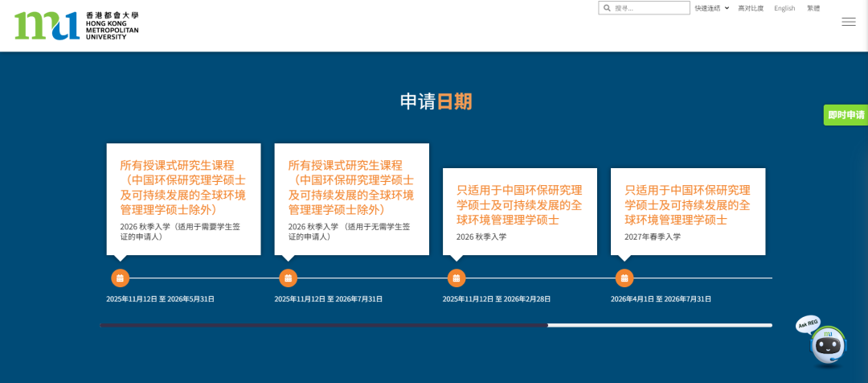Click the green 即时申请 button

(x=845, y=115)
